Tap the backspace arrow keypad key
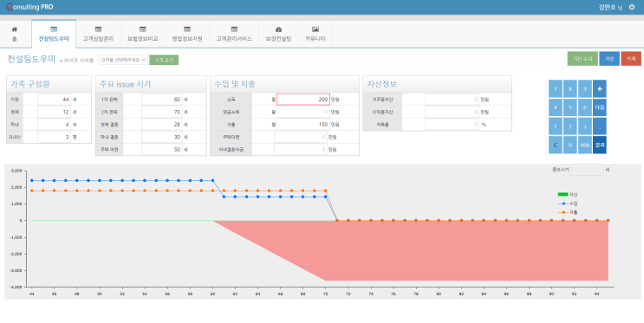The image size is (644, 323). (x=599, y=88)
